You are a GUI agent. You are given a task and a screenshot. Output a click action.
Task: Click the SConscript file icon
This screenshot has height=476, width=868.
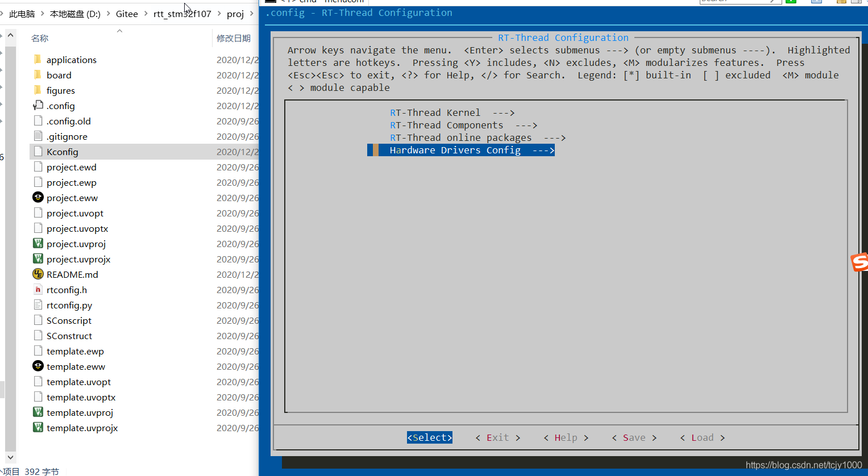38,320
